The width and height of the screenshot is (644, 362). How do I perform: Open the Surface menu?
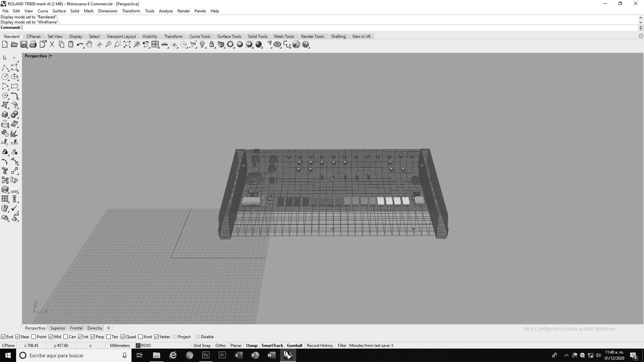59,11
